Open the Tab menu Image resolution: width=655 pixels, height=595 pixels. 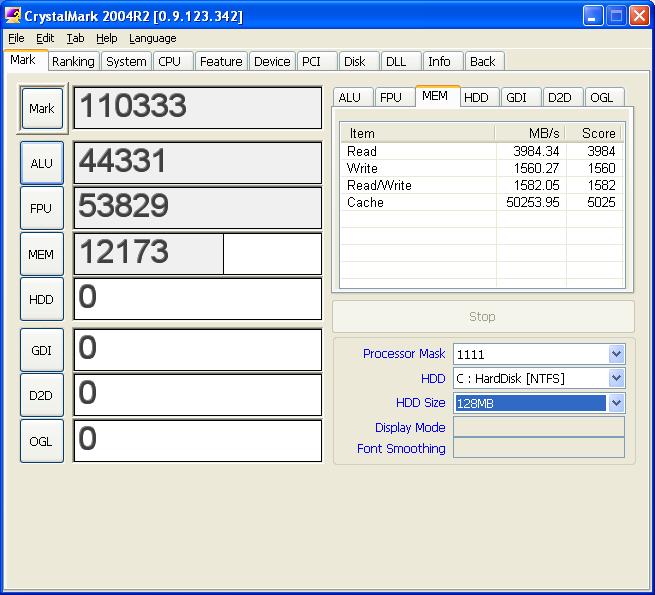pos(75,38)
